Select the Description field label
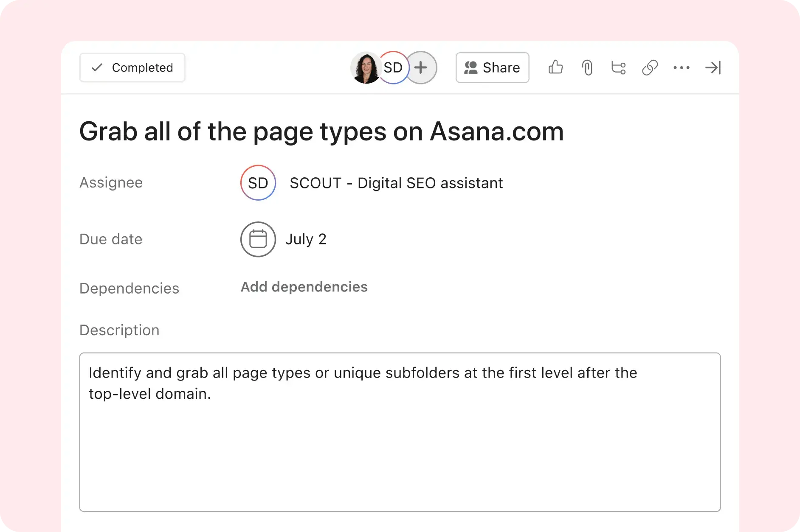This screenshot has width=800, height=532. [119, 330]
